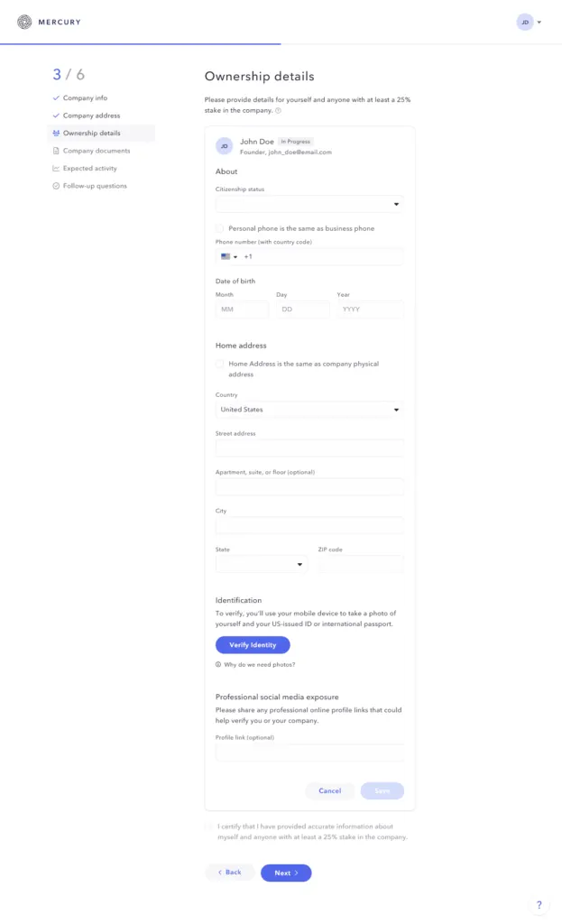Expand the Country dropdown showing United States
Image resolution: width=562 pixels, height=924 pixels.
[309, 410]
